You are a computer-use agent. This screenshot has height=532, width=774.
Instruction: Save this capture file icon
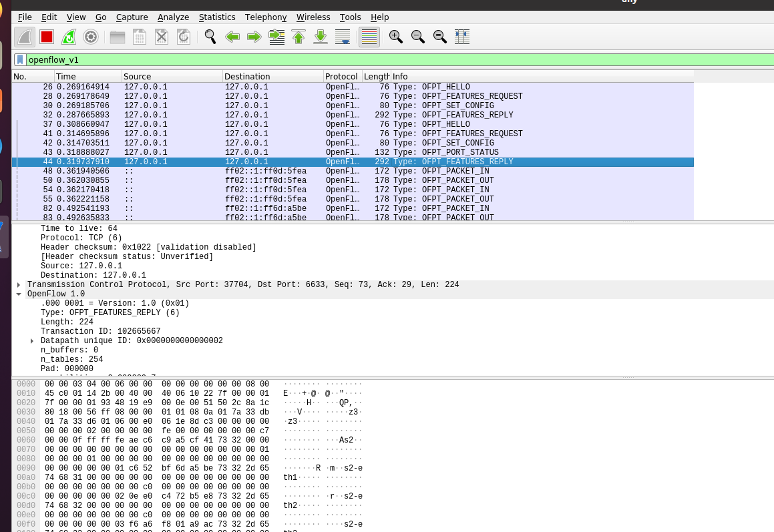[x=140, y=37]
